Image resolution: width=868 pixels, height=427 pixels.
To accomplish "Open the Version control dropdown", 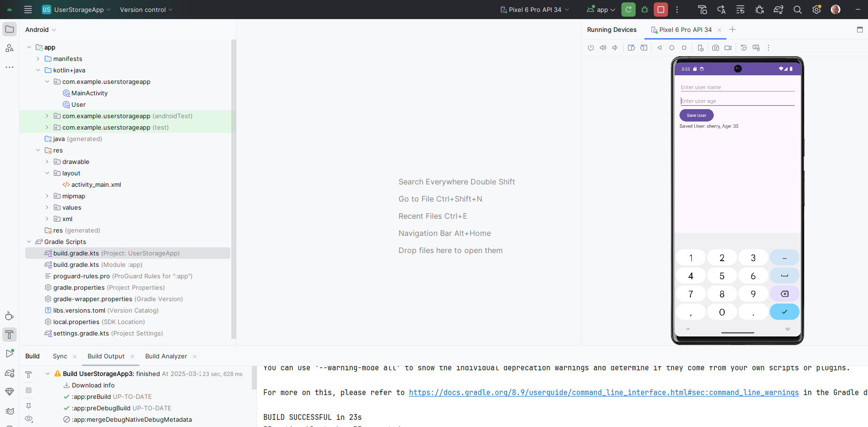I will [x=146, y=10].
